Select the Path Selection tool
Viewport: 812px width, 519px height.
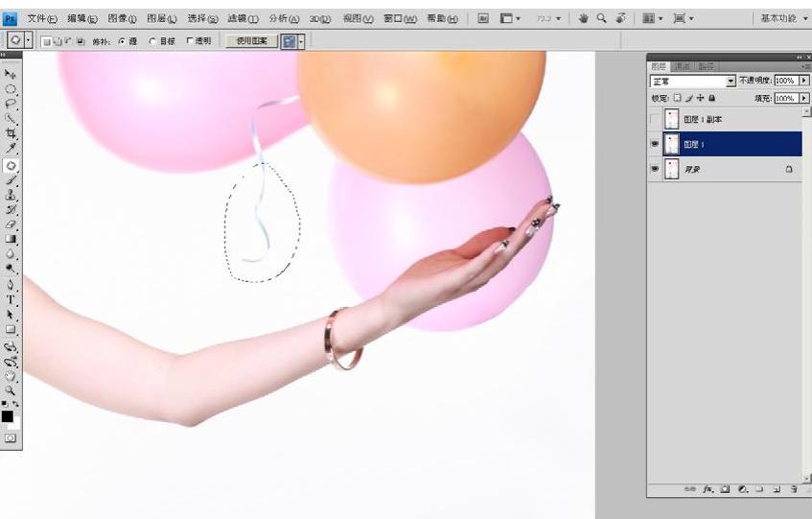point(10,315)
